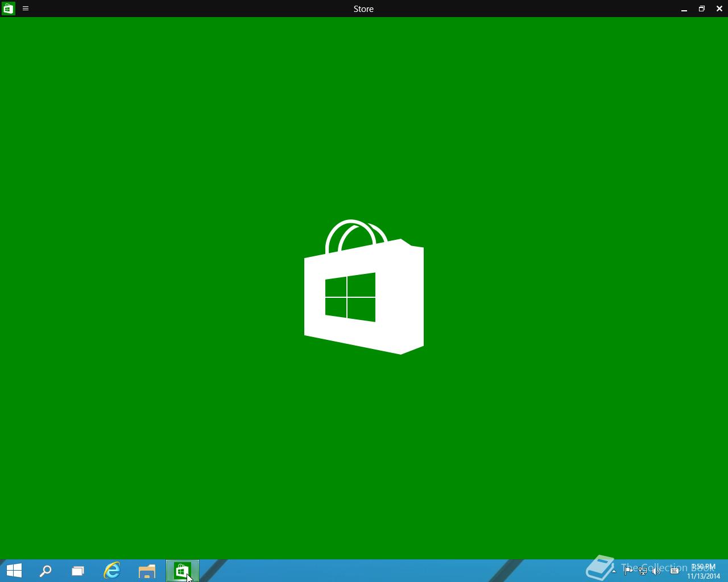Launch Internet Explorer from the taskbar
728x582 pixels.
click(112, 571)
